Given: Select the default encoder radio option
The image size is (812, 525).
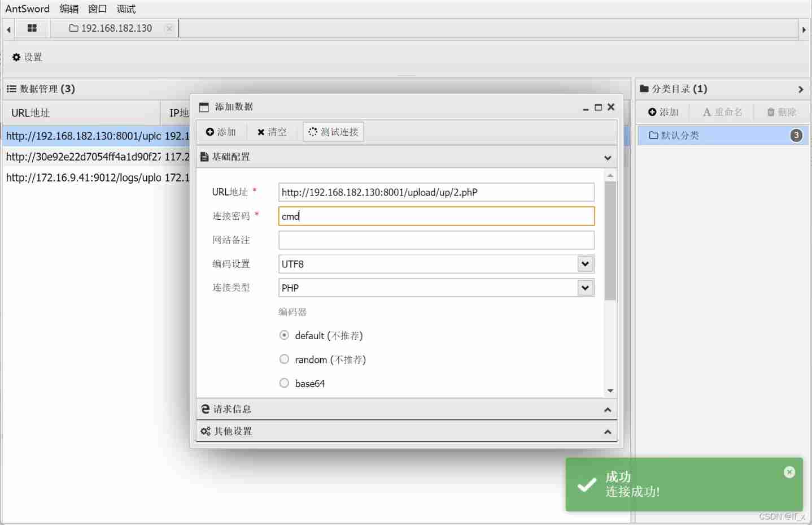Looking at the screenshot, I should pyautogui.click(x=284, y=335).
